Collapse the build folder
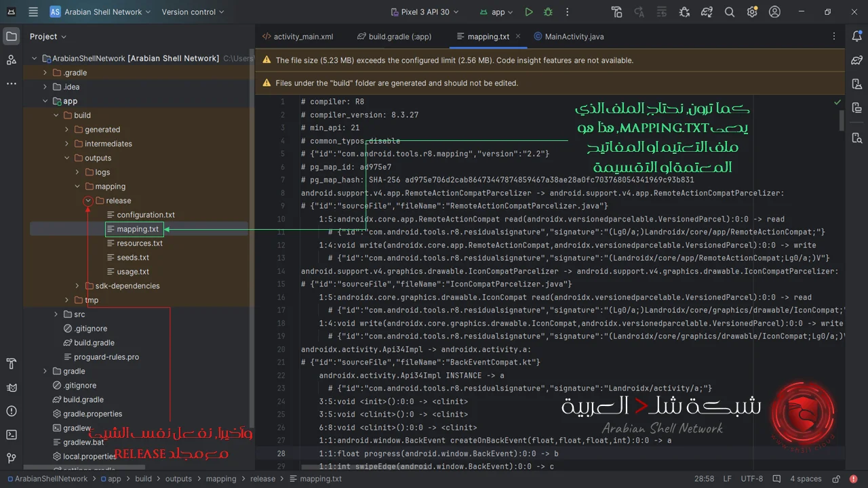This screenshot has width=868, height=488. 56,115
